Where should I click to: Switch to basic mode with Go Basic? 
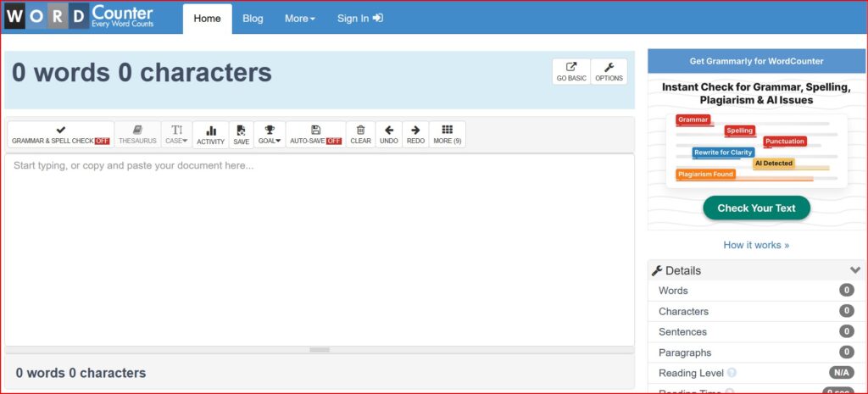click(x=571, y=72)
